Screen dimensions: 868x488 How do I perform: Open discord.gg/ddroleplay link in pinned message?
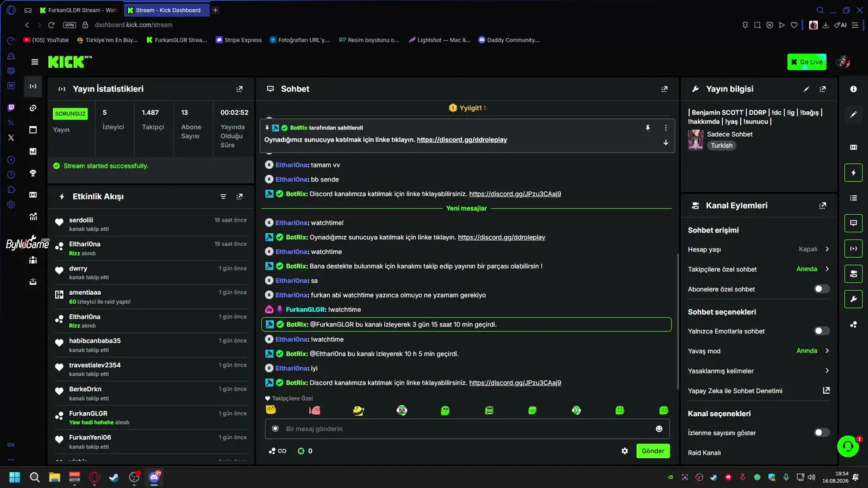pos(462,140)
